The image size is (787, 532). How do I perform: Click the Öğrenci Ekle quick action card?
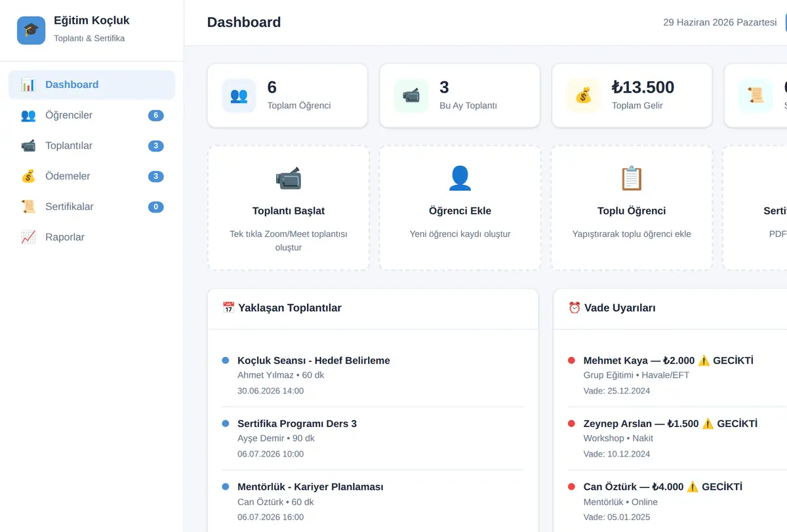[460, 208]
